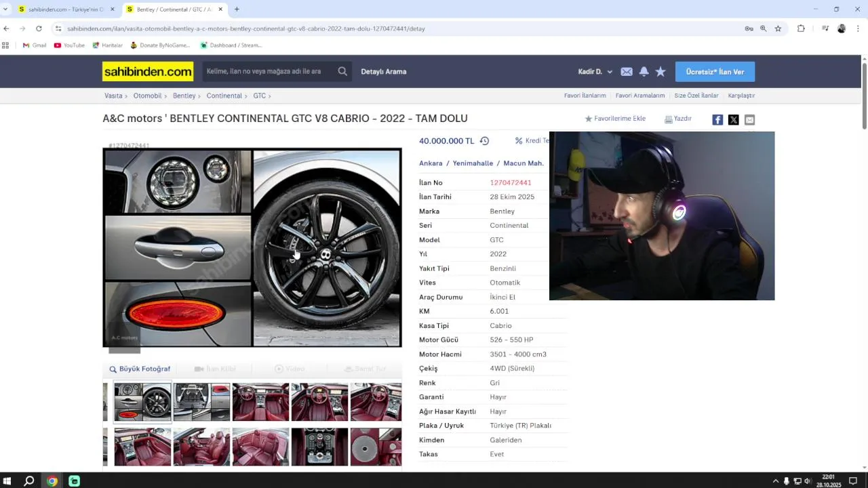
Task: Click GTC breadcrumb
Action: coord(259,96)
